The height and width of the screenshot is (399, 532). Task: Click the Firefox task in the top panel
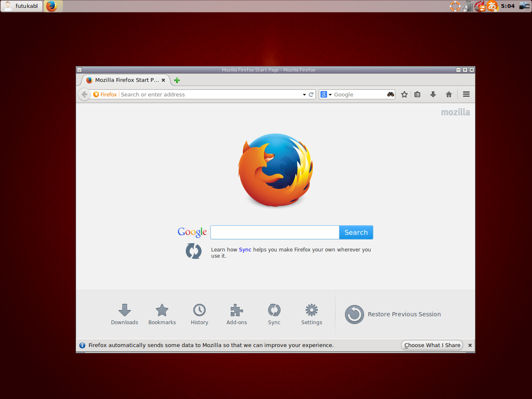[x=53, y=6]
